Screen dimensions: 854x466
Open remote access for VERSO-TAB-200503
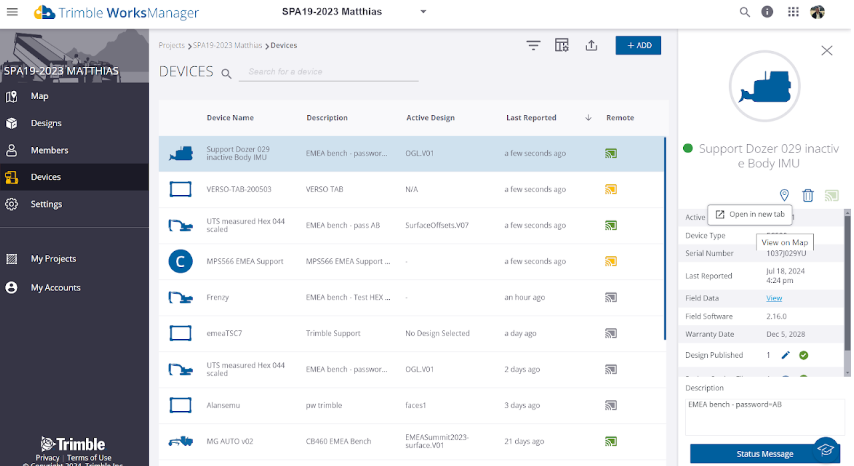(611, 189)
